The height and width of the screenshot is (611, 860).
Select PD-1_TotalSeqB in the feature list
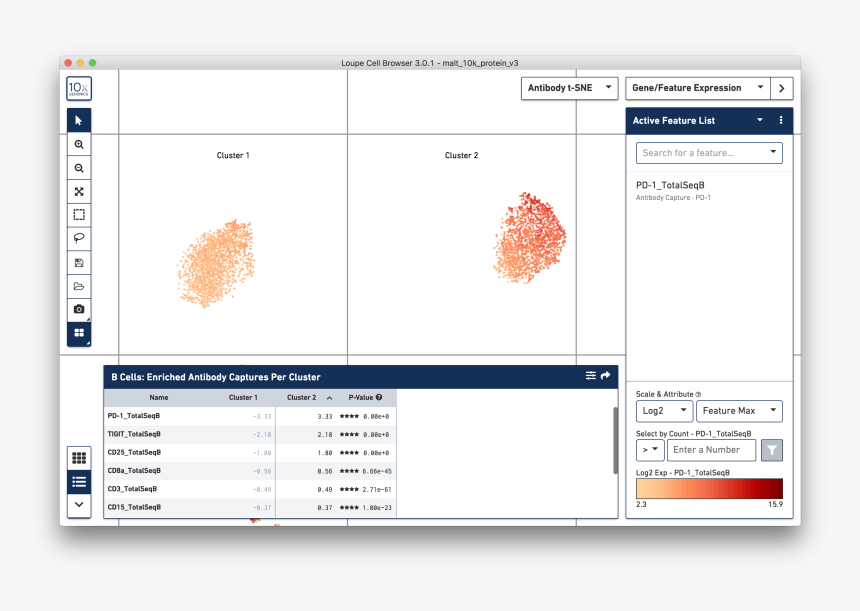[x=670, y=185]
